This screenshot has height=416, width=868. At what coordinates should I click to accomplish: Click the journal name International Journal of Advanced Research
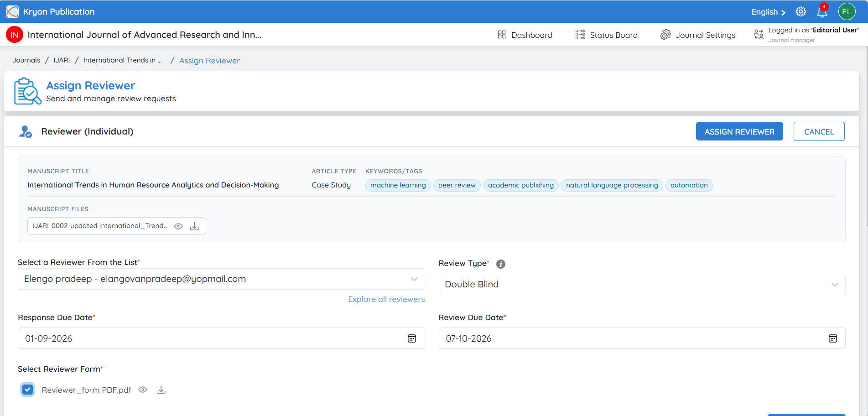[x=144, y=35]
